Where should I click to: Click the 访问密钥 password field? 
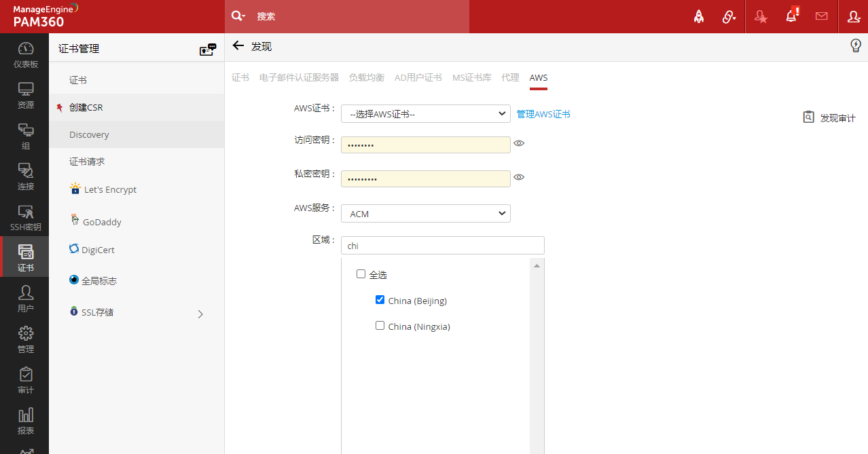click(x=426, y=145)
